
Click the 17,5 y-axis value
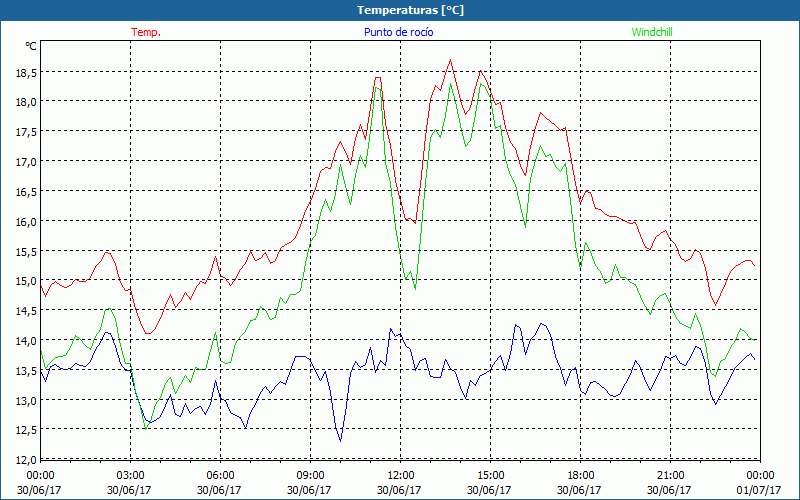click(x=26, y=132)
